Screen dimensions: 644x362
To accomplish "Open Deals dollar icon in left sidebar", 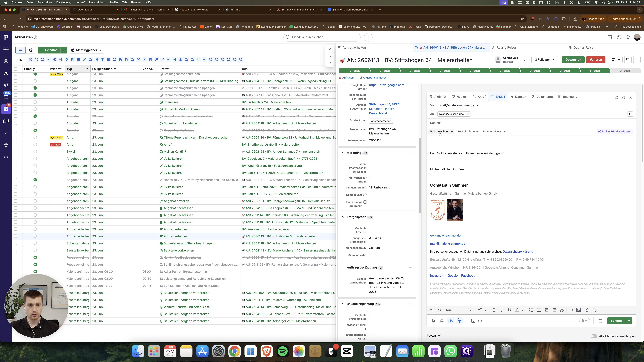I will pos(6,73).
